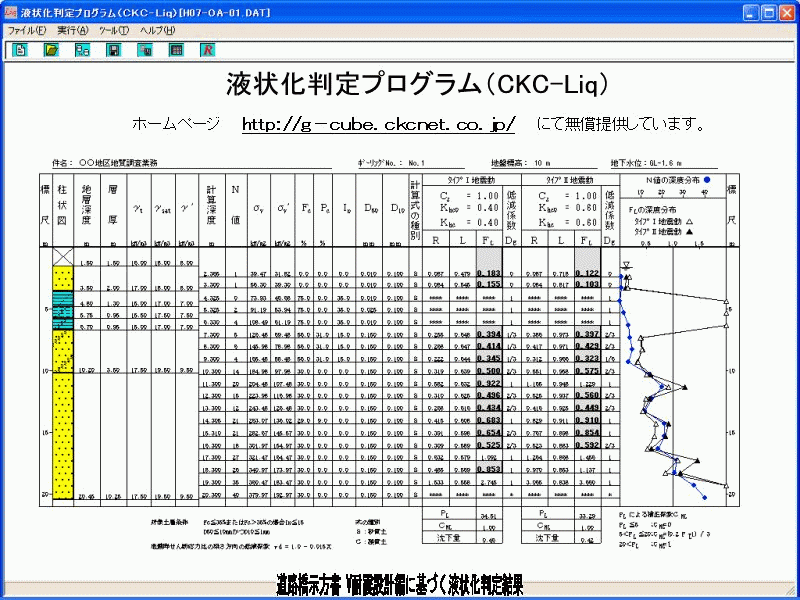Click the table grid toolbar icon

176,50
